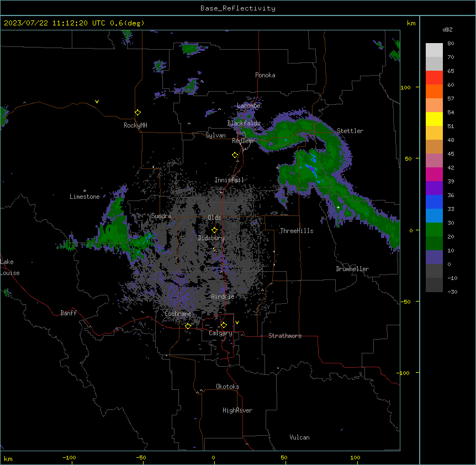Click the asterisk marker above Limestone label
The height and width of the screenshot is (465, 476).
coord(84,191)
